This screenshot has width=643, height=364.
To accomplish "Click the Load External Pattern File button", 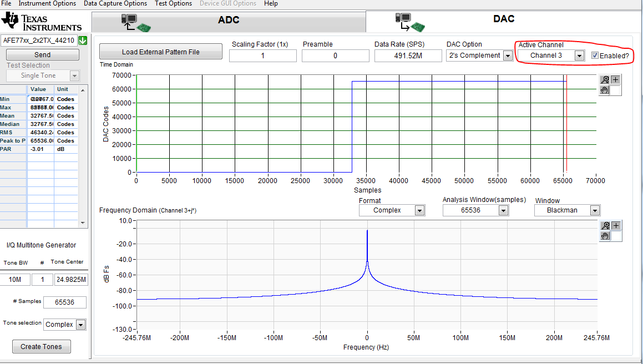I will [x=160, y=52].
